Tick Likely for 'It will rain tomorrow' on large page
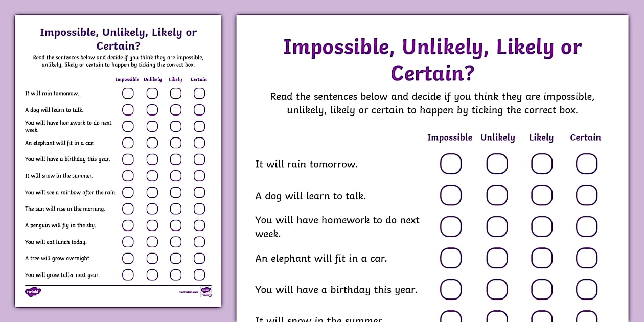644x322 pixels. (x=542, y=164)
